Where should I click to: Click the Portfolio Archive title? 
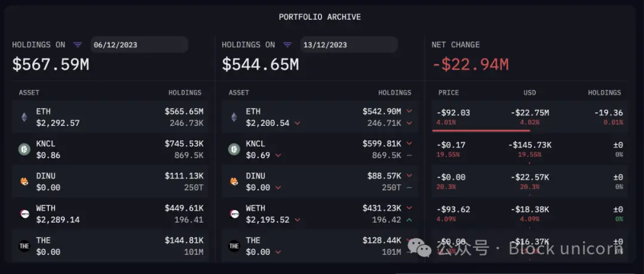(320, 17)
